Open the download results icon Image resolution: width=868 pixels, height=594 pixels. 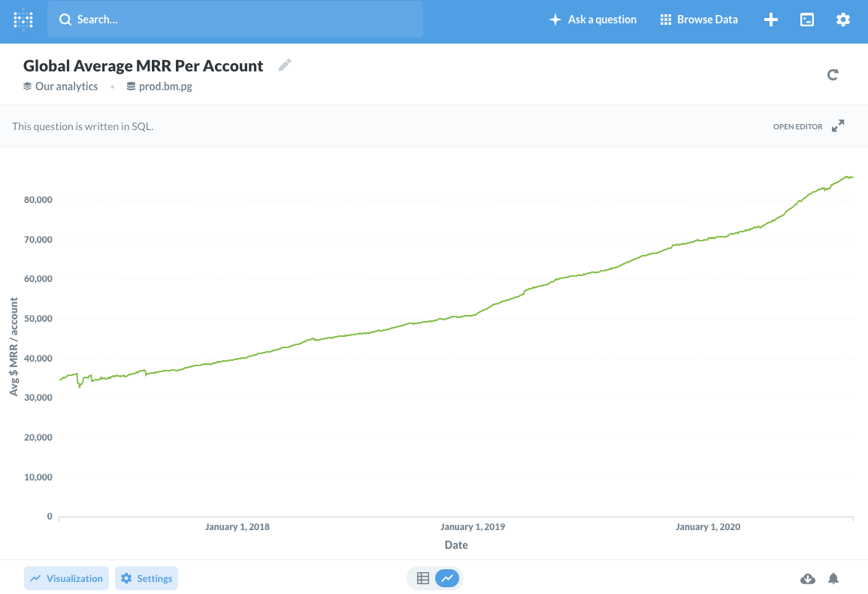808,578
